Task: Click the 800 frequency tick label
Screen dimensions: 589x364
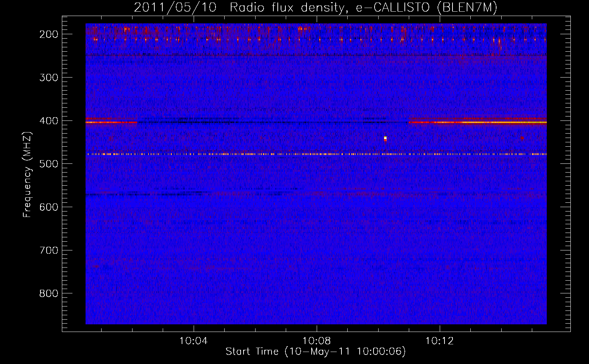Action: [x=49, y=293]
